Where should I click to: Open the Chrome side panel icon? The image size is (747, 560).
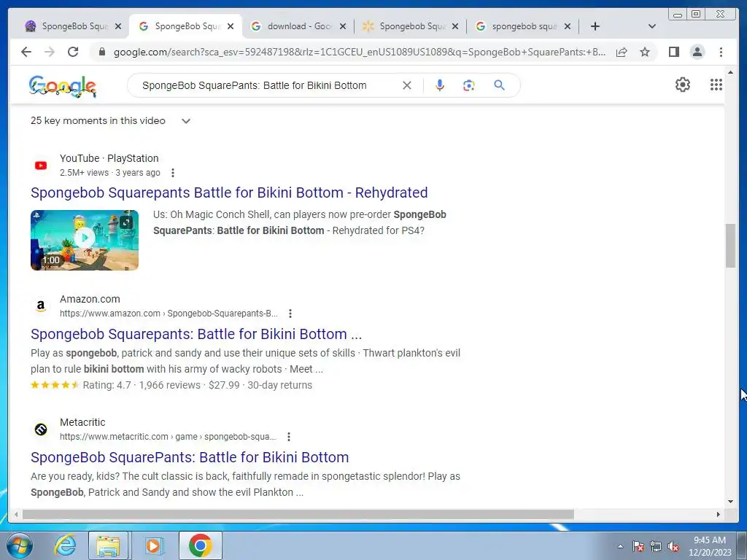click(673, 52)
